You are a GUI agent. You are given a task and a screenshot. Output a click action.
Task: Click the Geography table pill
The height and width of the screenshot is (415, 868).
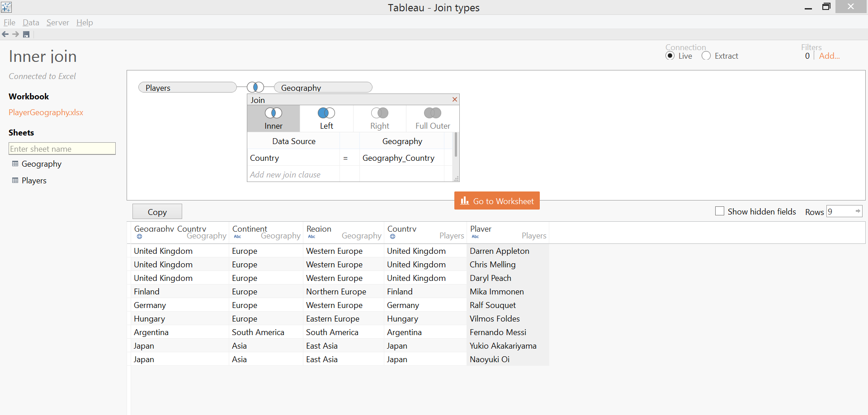[x=323, y=87]
